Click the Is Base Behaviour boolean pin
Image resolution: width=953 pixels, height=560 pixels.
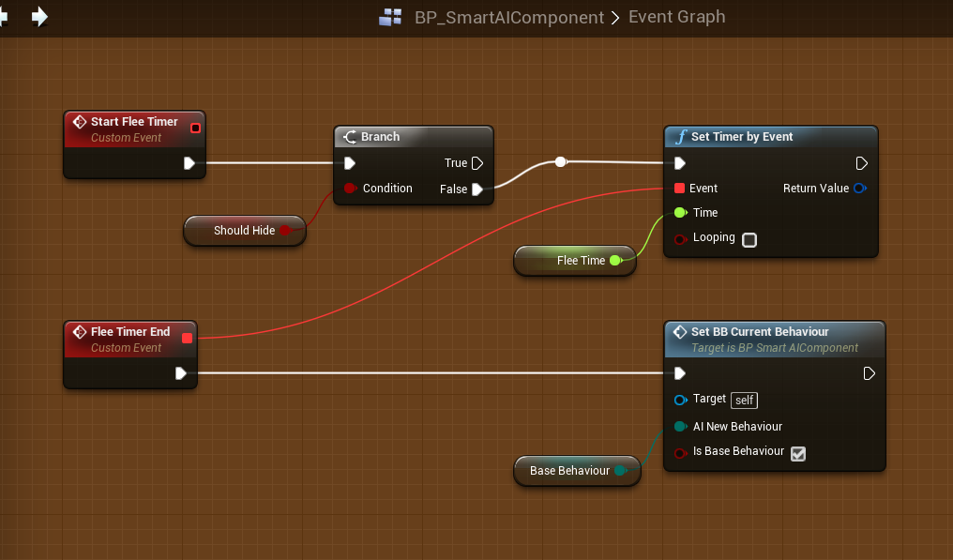click(680, 453)
